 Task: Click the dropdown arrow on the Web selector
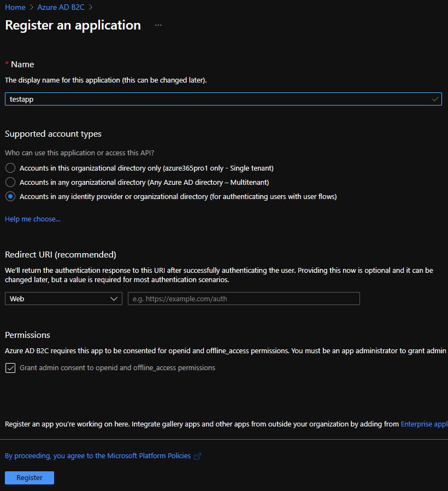click(x=114, y=299)
